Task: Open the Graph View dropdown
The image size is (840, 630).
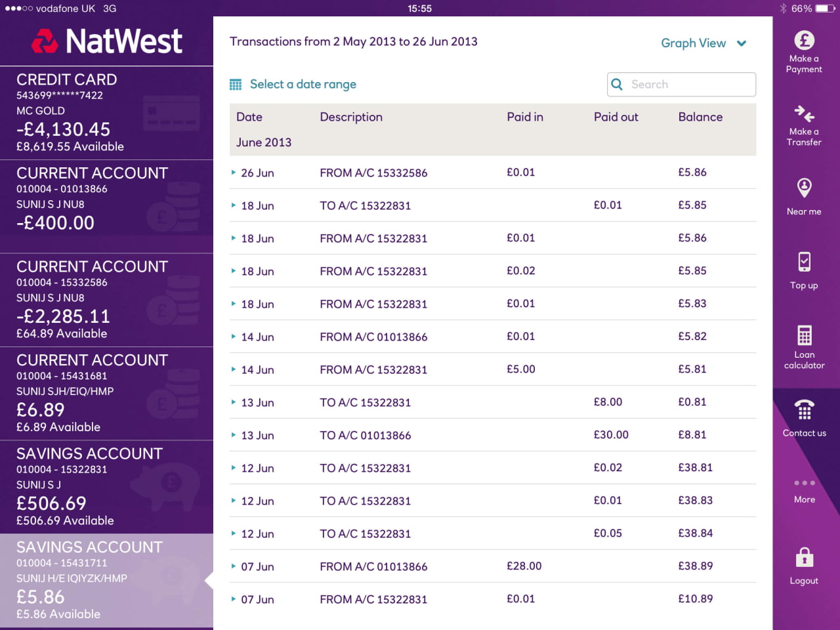Action: (703, 43)
